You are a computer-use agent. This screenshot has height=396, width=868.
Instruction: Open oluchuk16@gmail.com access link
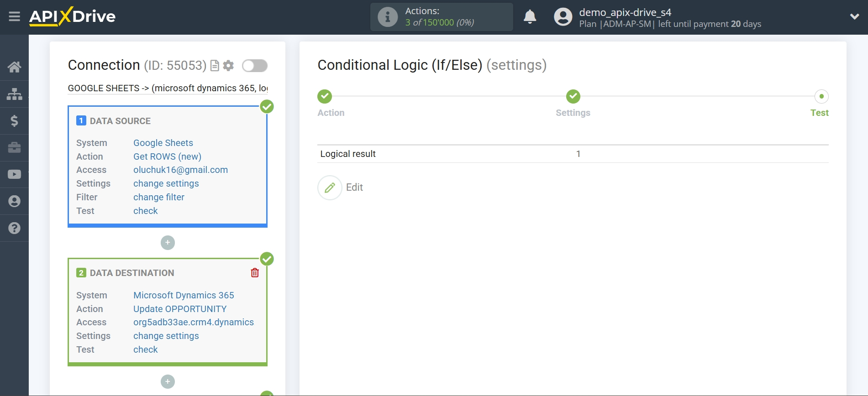180,170
